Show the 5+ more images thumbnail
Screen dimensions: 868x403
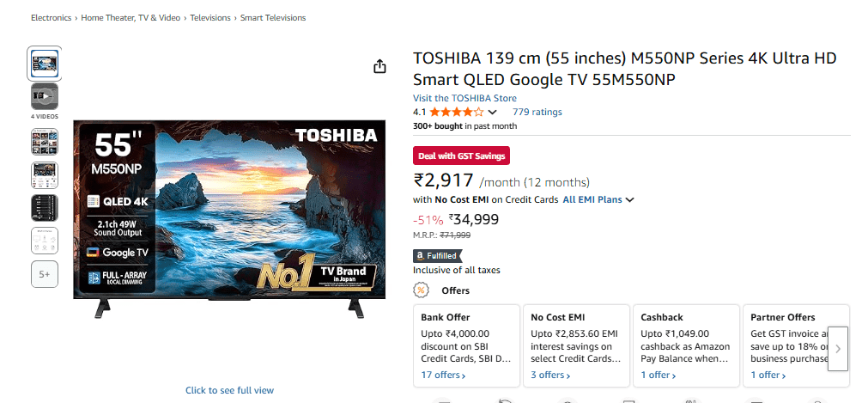pos(45,274)
